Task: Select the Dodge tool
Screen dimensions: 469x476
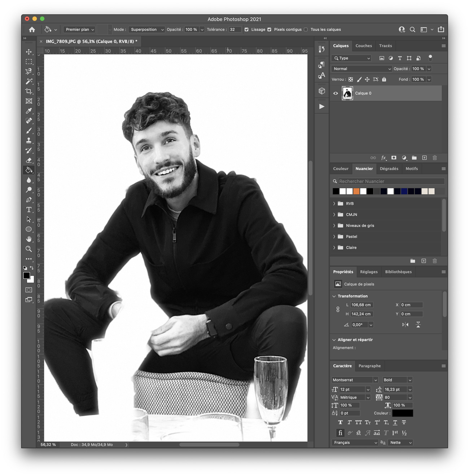Action: tap(29, 190)
